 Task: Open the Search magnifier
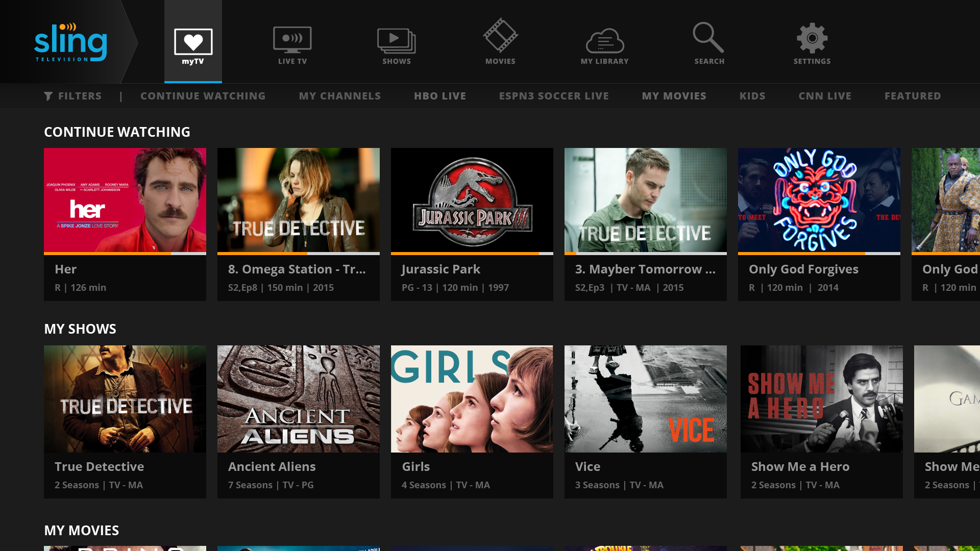coord(708,41)
